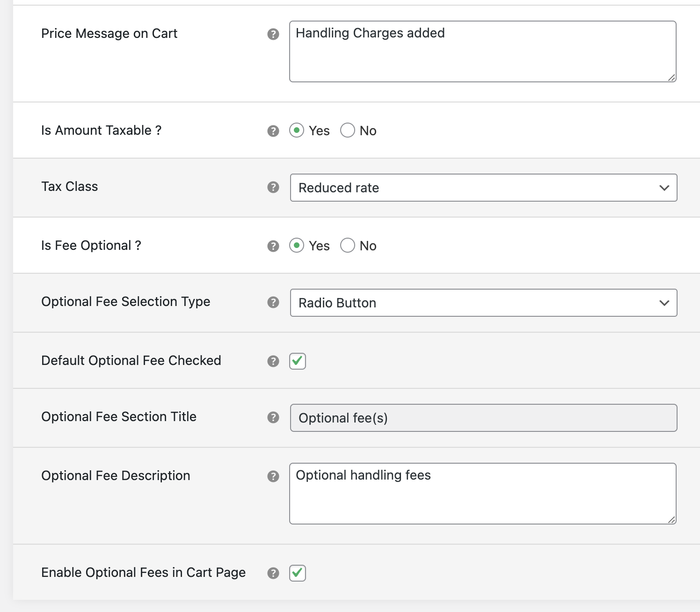The width and height of the screenshot is (700, 612).
Task: Click the Is Amount Taxable ? label
Action: [102, 131]
